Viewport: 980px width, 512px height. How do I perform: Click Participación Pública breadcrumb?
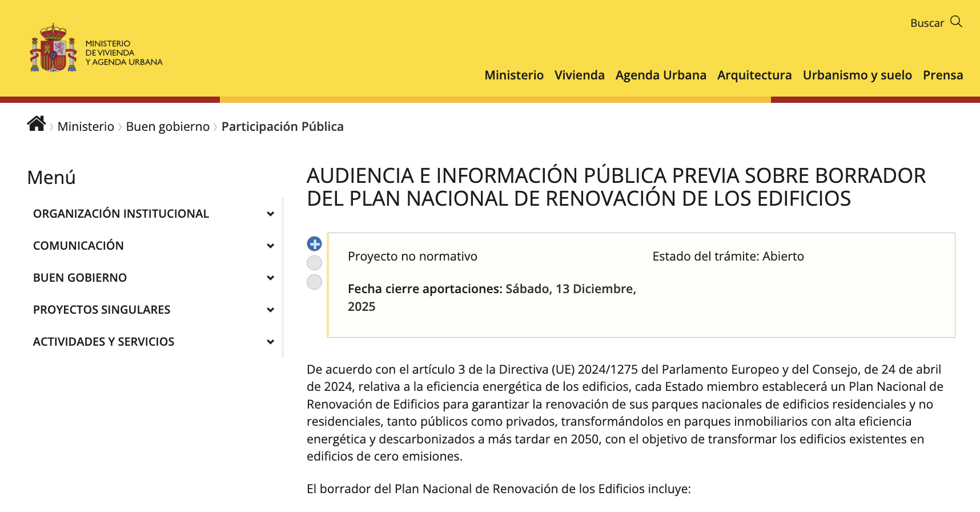coord(283,126)
